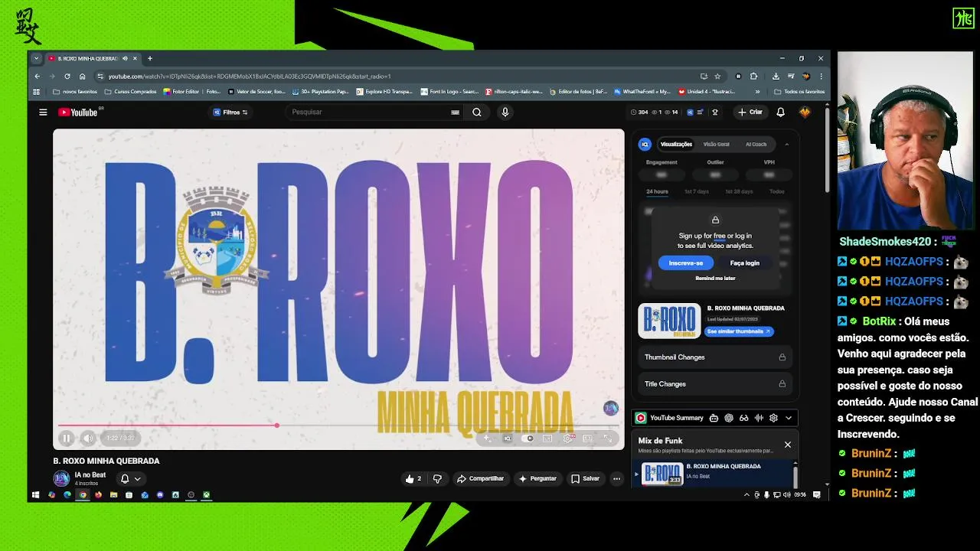Open more actions ellipsis below video
Image resolution: width=980 pixels, height=551 pixels.
(x=616, y=478)
